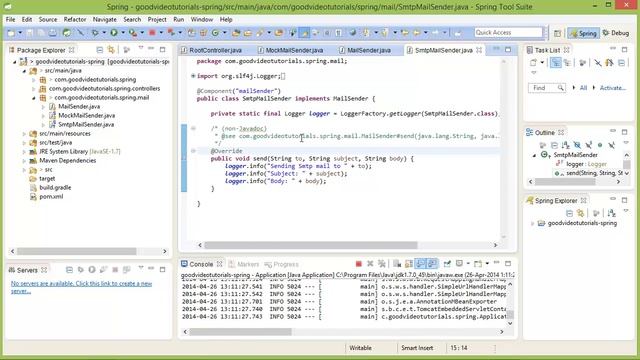Image resolution: width=640 pixels, height=360 pixels.
Task: Remove launch in Console toolbar
Action: pos(370,264)
